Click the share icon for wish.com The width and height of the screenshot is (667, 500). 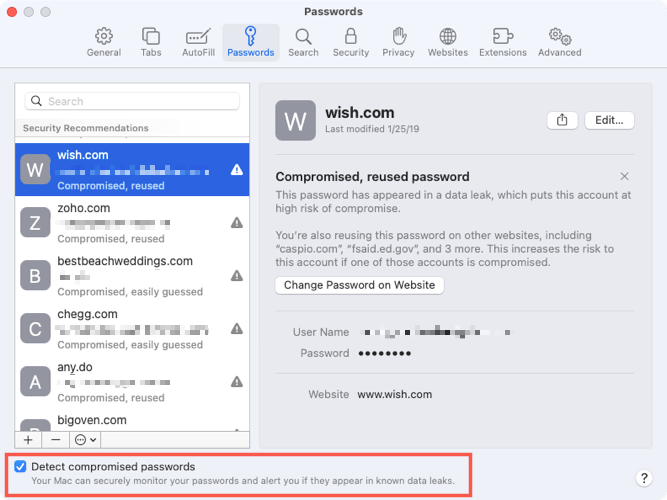tap(562, 120)
